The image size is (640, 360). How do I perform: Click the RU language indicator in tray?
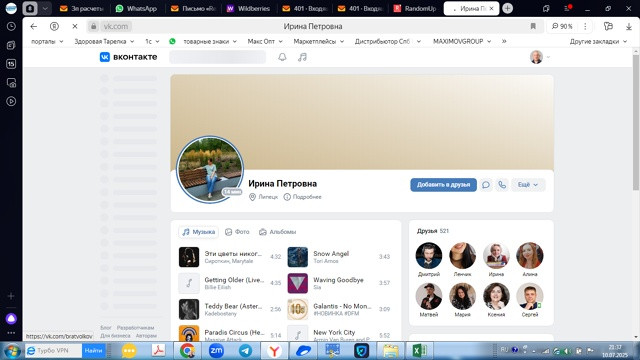[x=504, y=350]
